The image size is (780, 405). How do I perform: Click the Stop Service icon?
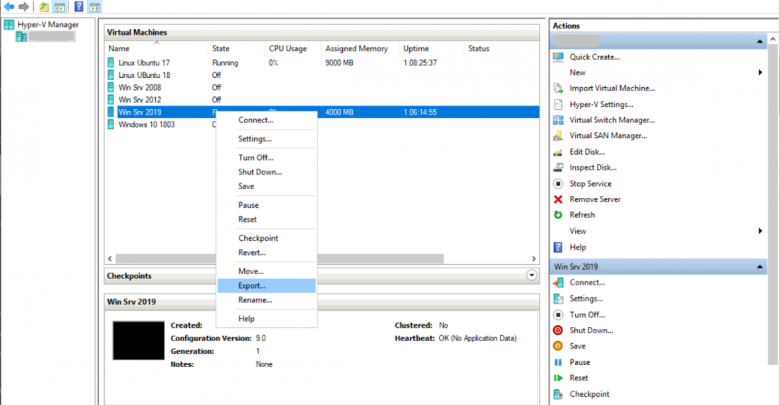point(558,184)
